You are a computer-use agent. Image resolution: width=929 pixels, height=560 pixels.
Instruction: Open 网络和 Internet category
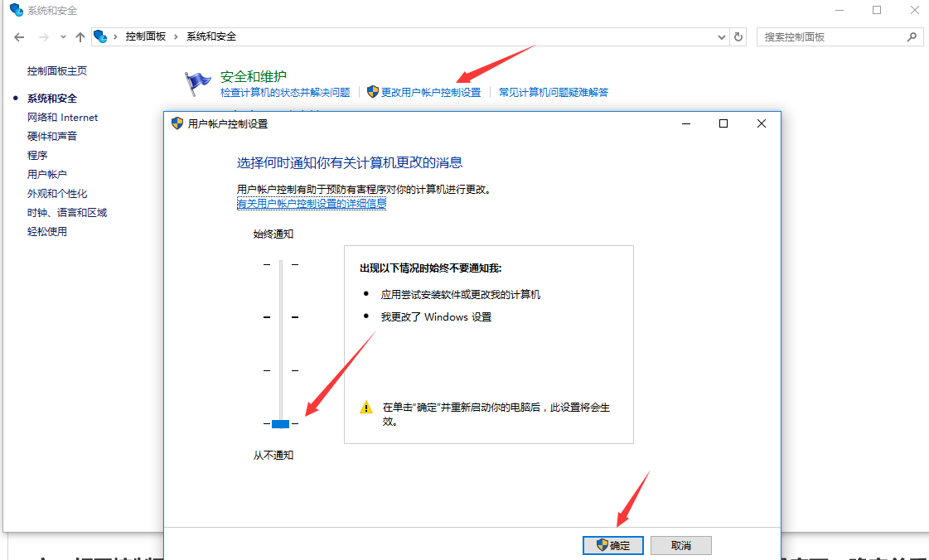pyautogui.click(x=62, y=117)
